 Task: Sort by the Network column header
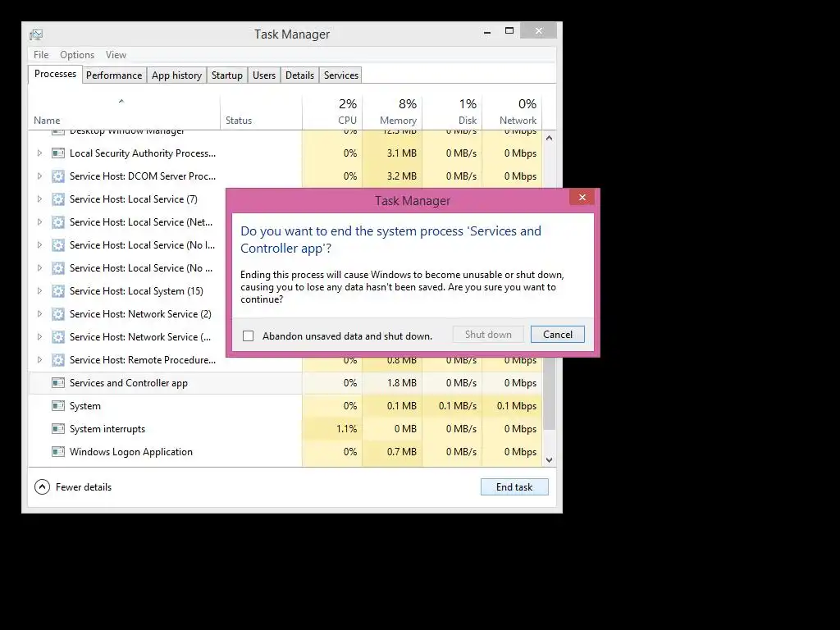[x=512, y=112]
